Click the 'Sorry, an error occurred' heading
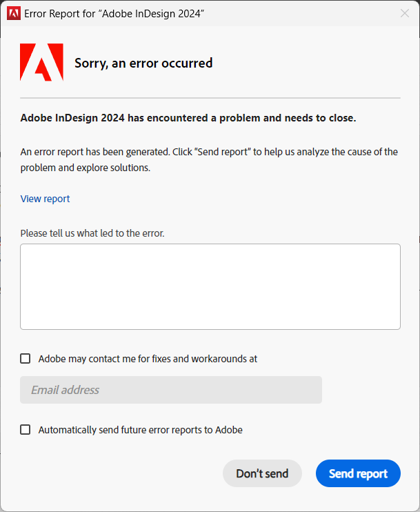The height and width of the screenshot is (512, 420). (x=143, y=63)
